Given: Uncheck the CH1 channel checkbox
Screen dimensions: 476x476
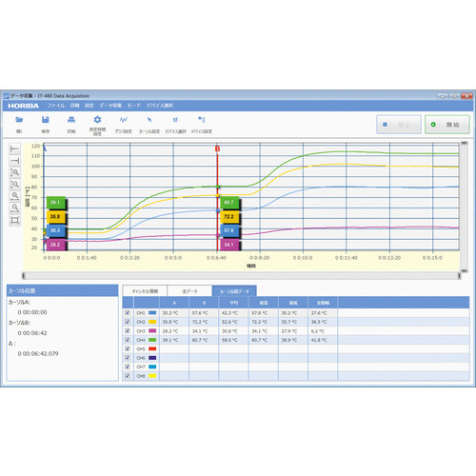Looking at the screenshot, I should 128,313.
